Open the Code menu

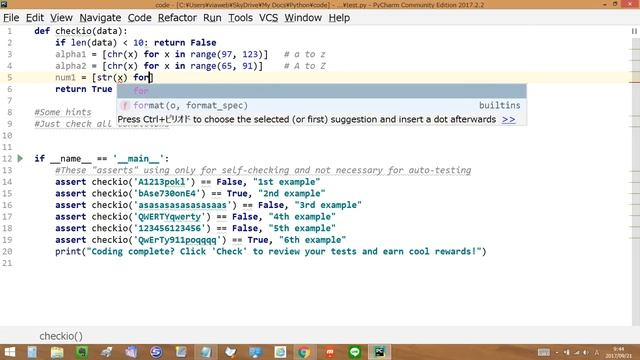pyautogui.click(x=139, y=18)
